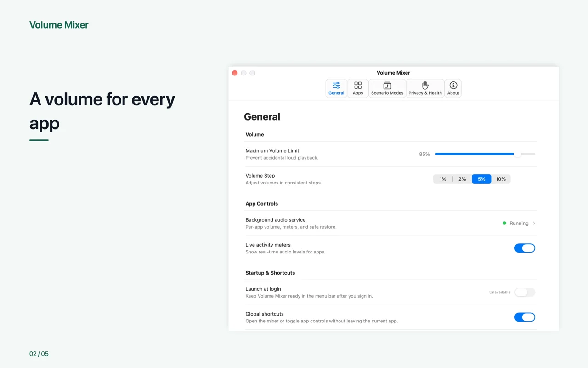588x368 pixels.
Task: Click the Startup & Shortcuts section header
Action: point(270,273)
